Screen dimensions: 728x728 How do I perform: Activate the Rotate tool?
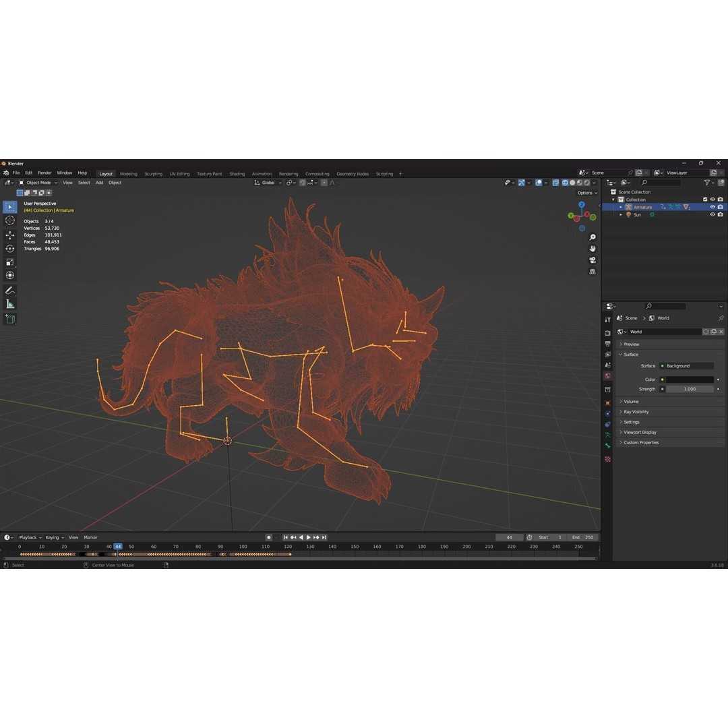tap(9, 249)
